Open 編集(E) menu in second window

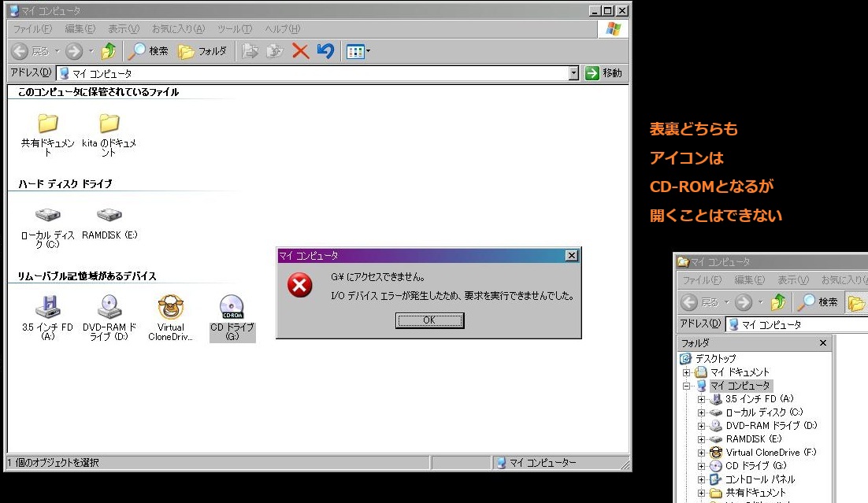click(x=750, y=280)
